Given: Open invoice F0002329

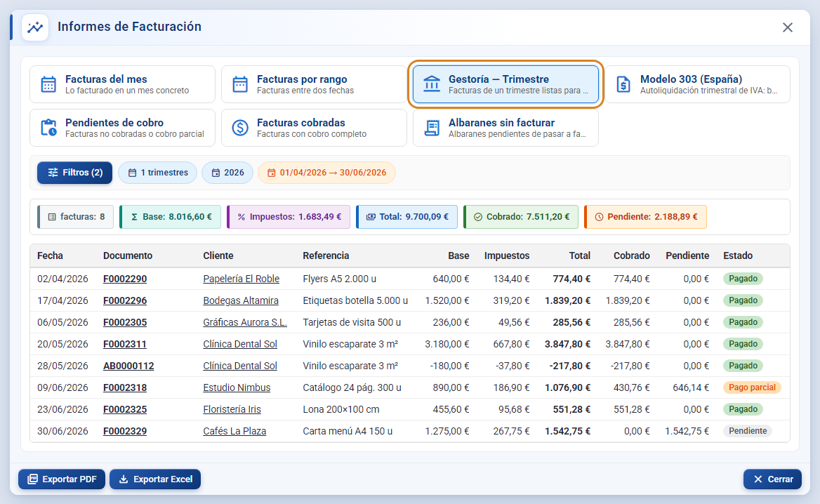Looking at the screenshot, I should pos(125,431).
